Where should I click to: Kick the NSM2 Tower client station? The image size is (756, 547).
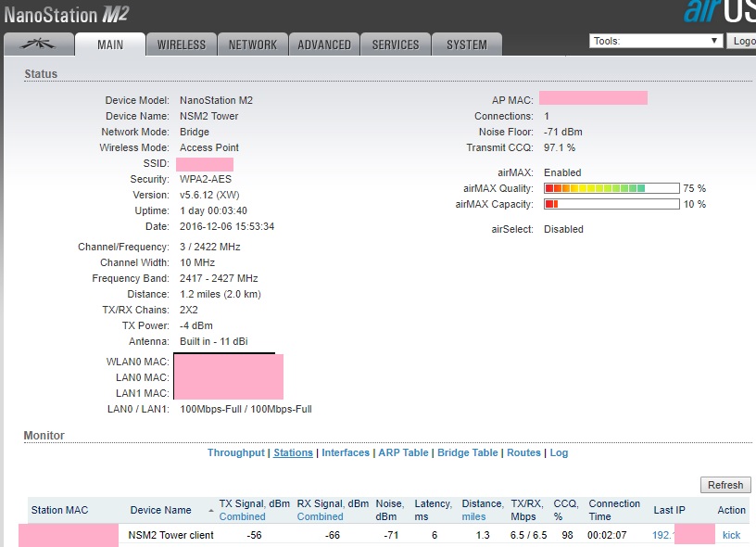tap(731, 535)
